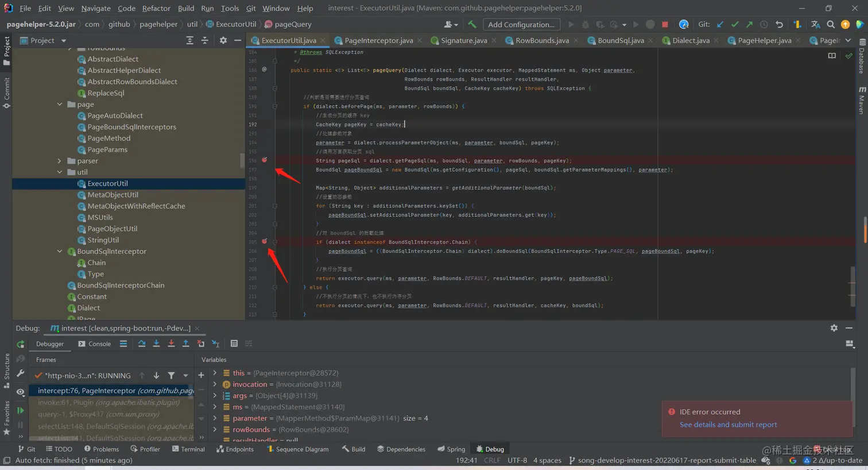Image resolution: width=868 pixels, height=470 pixels.
Task: Click the wrench debugger settings icon
Action: pyautogui.click(x=21, y=373)
